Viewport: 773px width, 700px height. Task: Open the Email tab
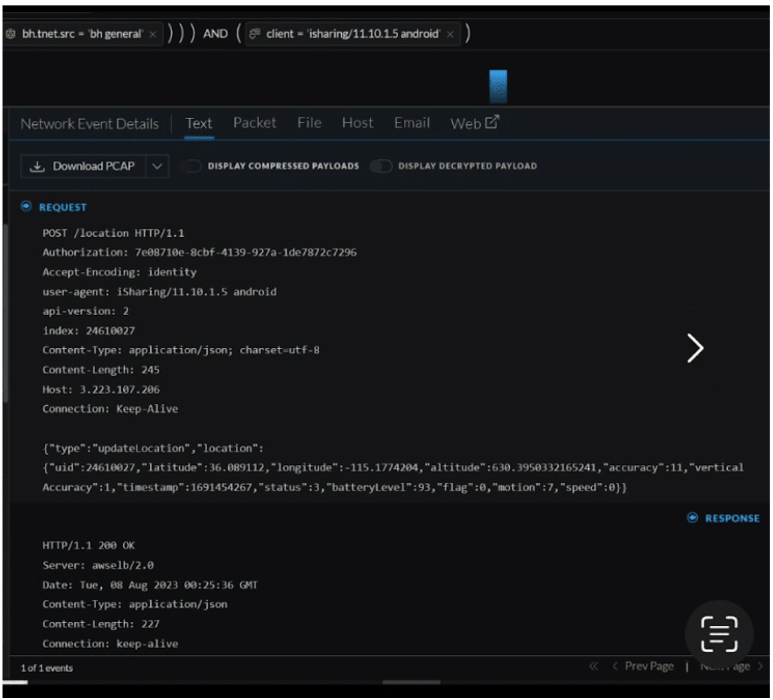pyautogui.click(x=412, y=123)
